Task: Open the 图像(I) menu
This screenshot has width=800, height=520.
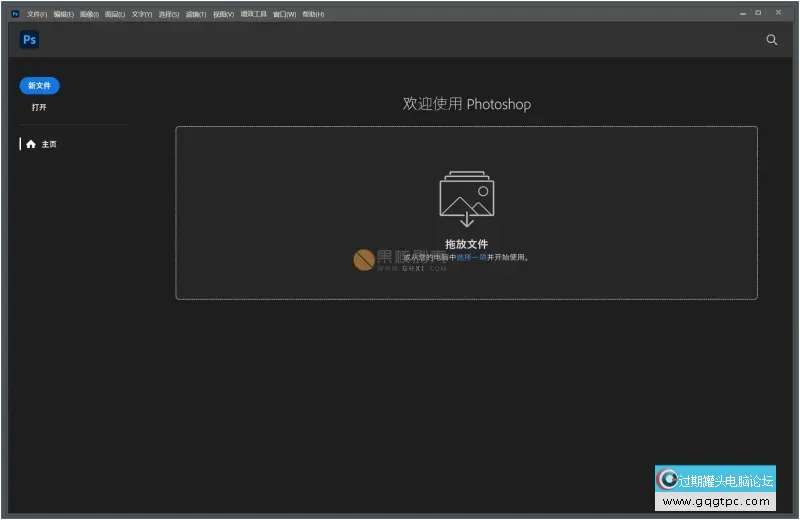Action: (x=89, y=14)
